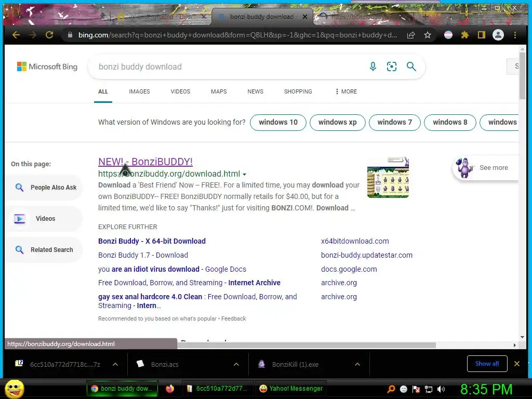This screenshot has height=399, width=532.
Task: Open the BonziKill (1).exe download item
Action: [x=295, y=364]
